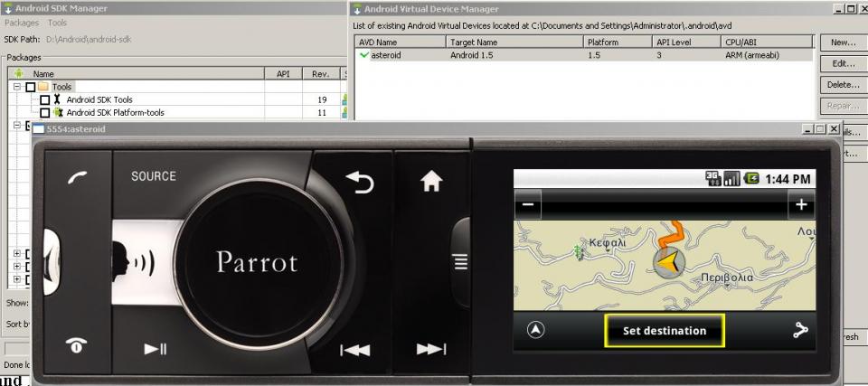868x386 pixels.
Task: Open the Tools menu in SDK Manager
Action: coord(57,23)
